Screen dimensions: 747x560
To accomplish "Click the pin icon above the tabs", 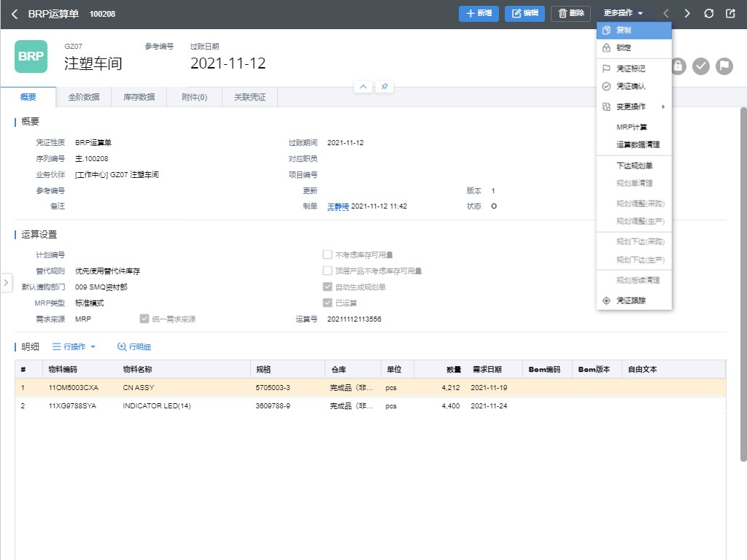I will click(x=384, y=86).
